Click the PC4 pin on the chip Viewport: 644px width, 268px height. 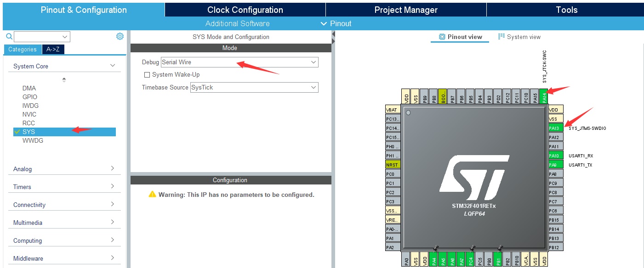(x=470, y=259)
